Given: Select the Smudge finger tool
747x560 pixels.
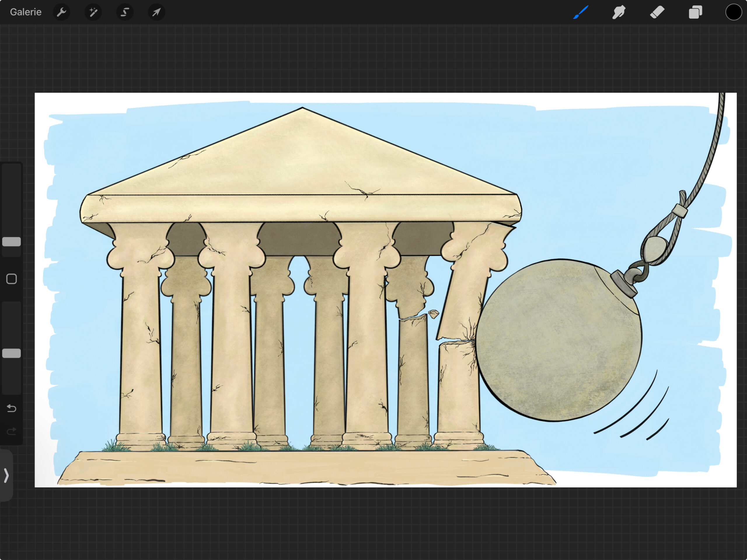Looking at the screenshot, I should [x=619, y=12].
